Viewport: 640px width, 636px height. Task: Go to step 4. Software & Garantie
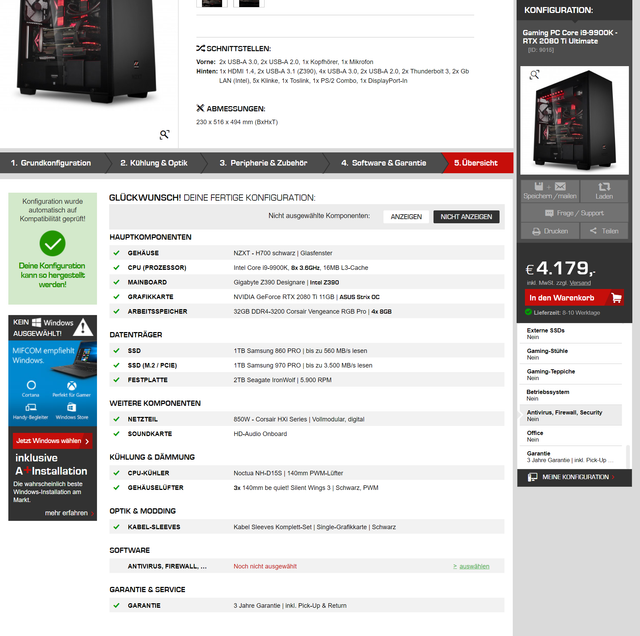point(384,163)
